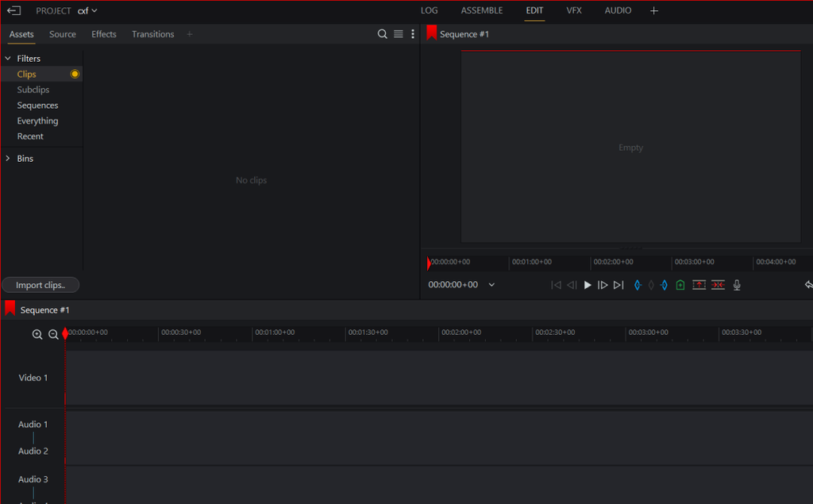Click the delete (close gap) marked section icon
Image resolution: width=813 pixels, height=504 pixels.
coord(718,285)
